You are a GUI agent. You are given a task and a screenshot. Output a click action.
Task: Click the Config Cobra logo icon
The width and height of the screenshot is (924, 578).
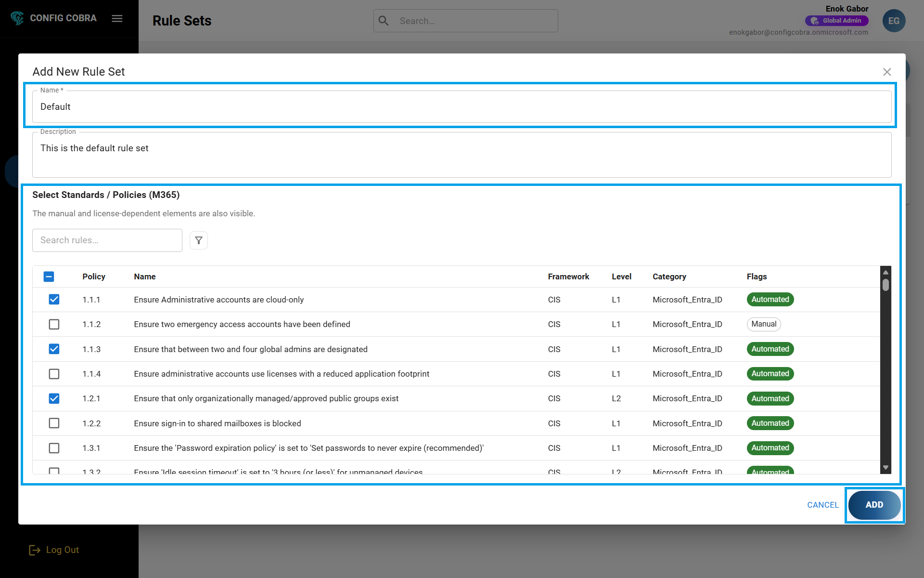(x=17, y=18)
